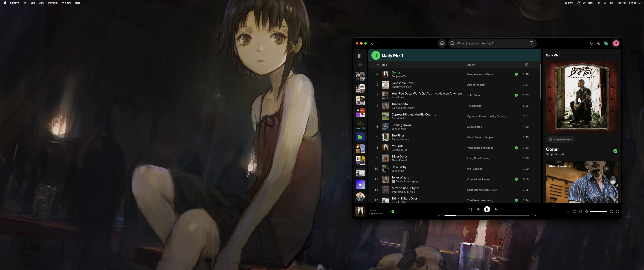This screenshot has width=644, height=270.
Task: Toggle repeat mode
Action: (x=504, y=209)
